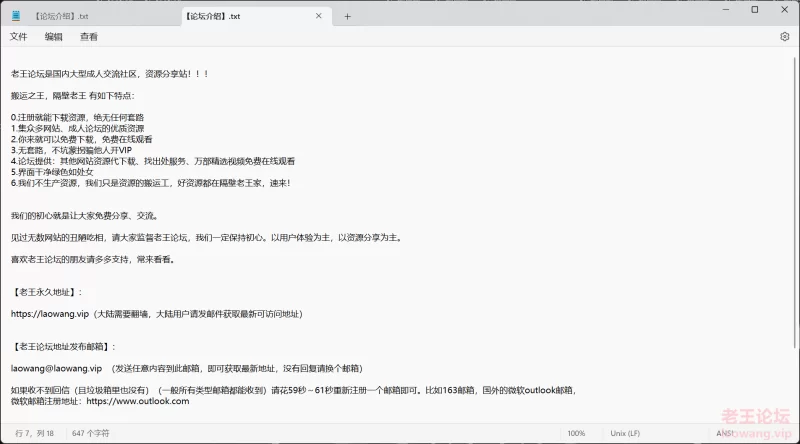Open the 编辑 menu
The height and width of the screenshot is (444, 800).
click(x=54, y=37)
